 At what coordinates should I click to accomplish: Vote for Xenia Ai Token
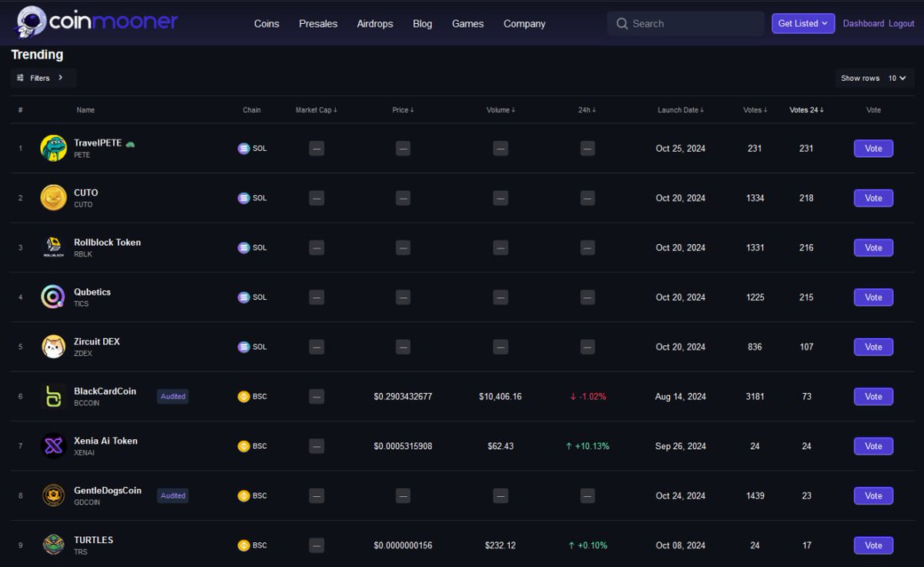[873, 446]
